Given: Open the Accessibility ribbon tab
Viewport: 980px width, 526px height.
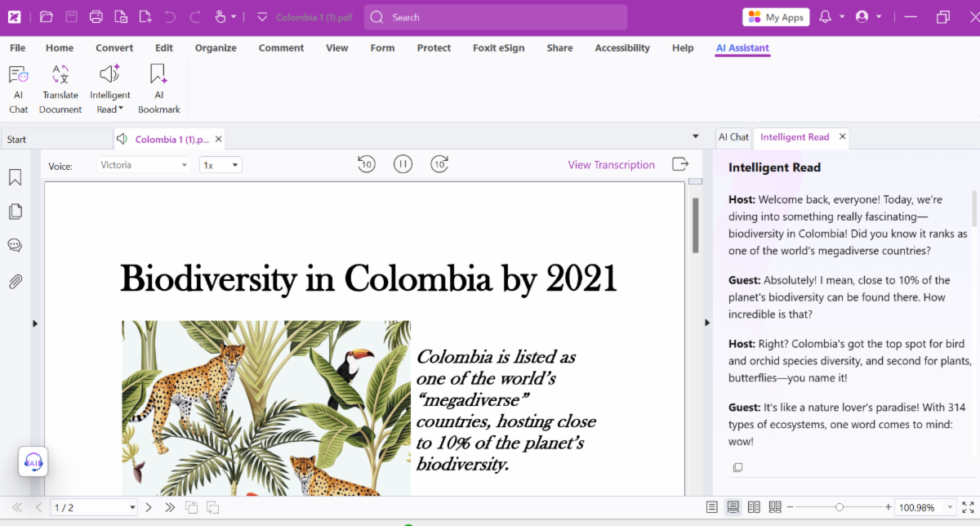Looking at the screenshot, I should coord(622,48).
